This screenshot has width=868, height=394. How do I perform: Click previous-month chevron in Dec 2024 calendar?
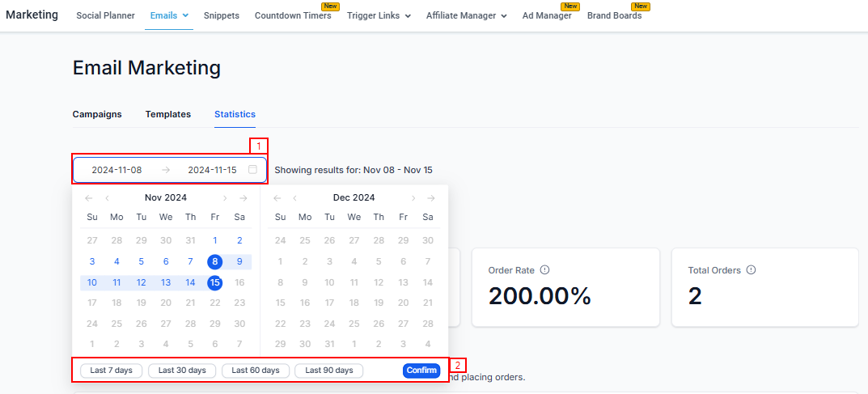point(295,198)
